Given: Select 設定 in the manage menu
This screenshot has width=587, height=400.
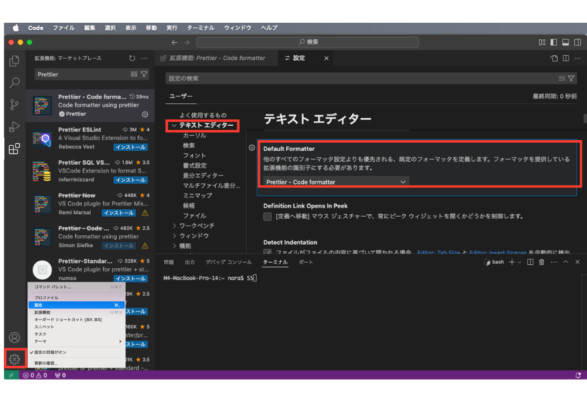Looking at the screenshot, I should point(76,305).
